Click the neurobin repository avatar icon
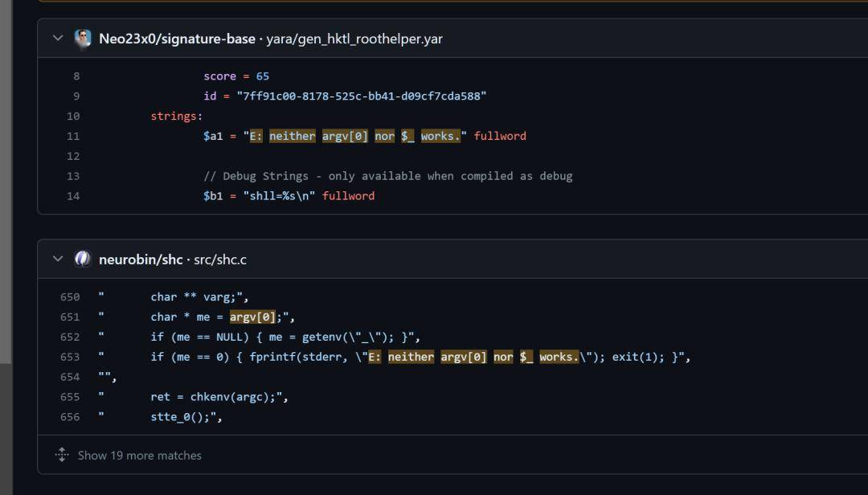This screenshot has height=495, width=868. tap(83, 259)
